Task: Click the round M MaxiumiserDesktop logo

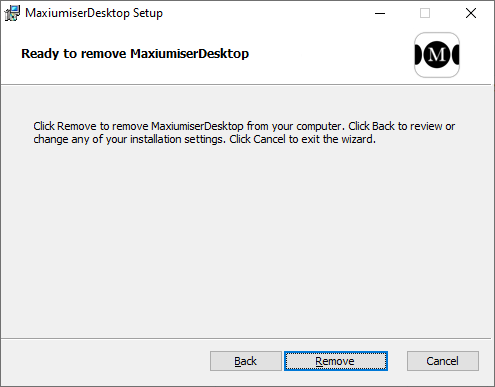Action: [437, 55]
